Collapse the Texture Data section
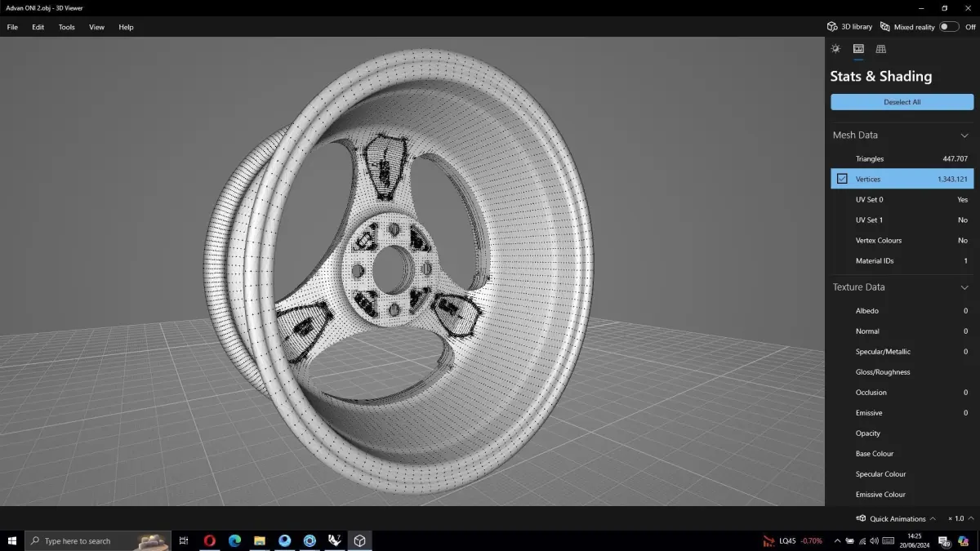The width and height of the screenshot is (980, 551). coord(964,287)
